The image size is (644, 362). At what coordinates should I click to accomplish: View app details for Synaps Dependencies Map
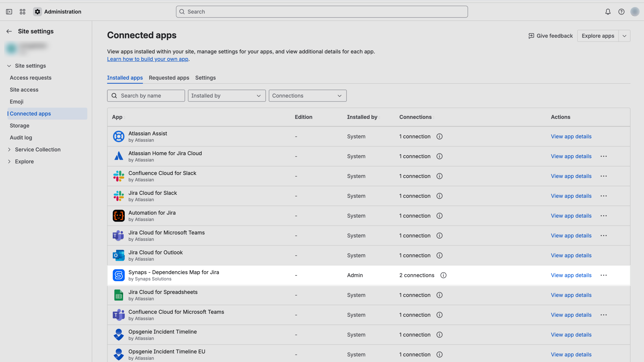click(571, 275)
